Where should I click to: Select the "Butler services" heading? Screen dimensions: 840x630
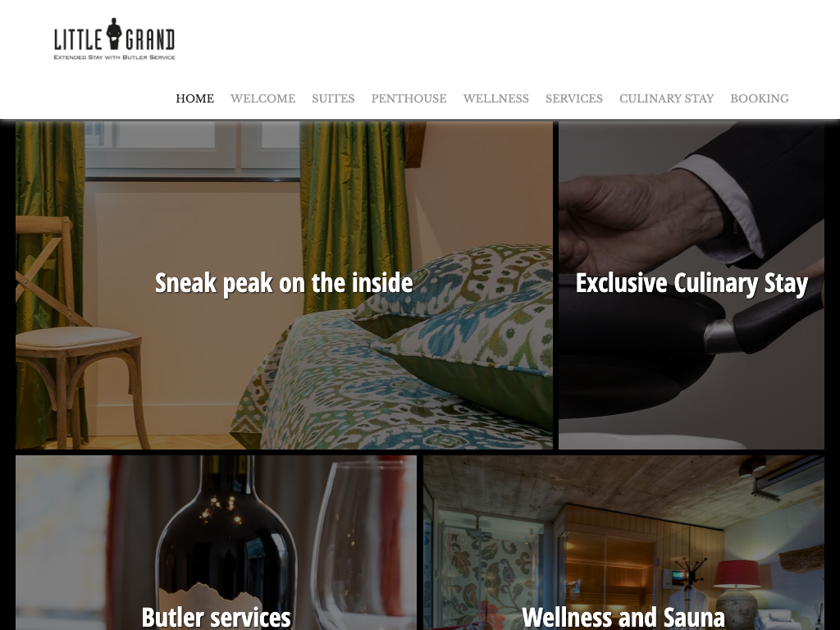click(217, 617)
